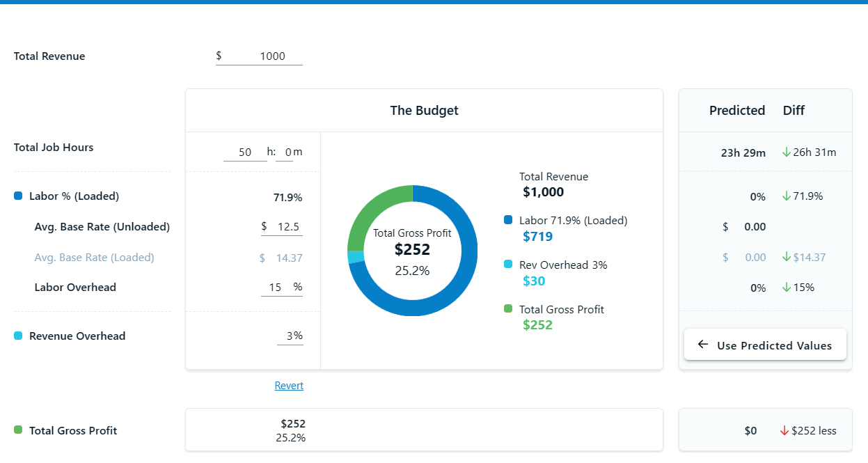The width and height of the screenshot is (868, 463).
Task: Click the blue Labor 71.9% legend marker
Action: 508,220
